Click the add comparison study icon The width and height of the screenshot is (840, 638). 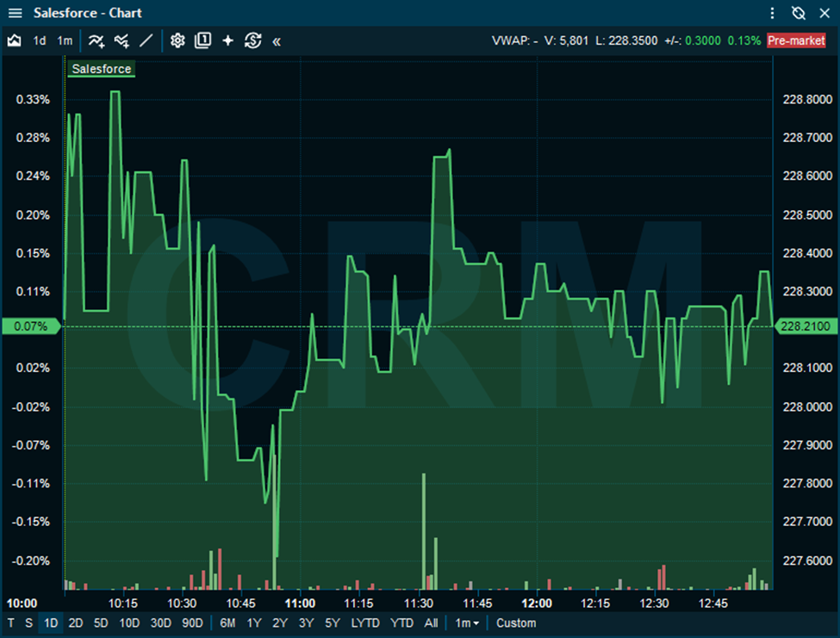coord(121,40)
